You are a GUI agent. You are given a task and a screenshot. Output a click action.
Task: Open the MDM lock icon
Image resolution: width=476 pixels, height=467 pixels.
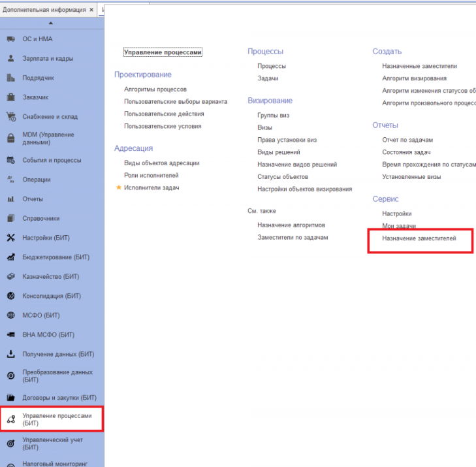click(x=11, y=138)
